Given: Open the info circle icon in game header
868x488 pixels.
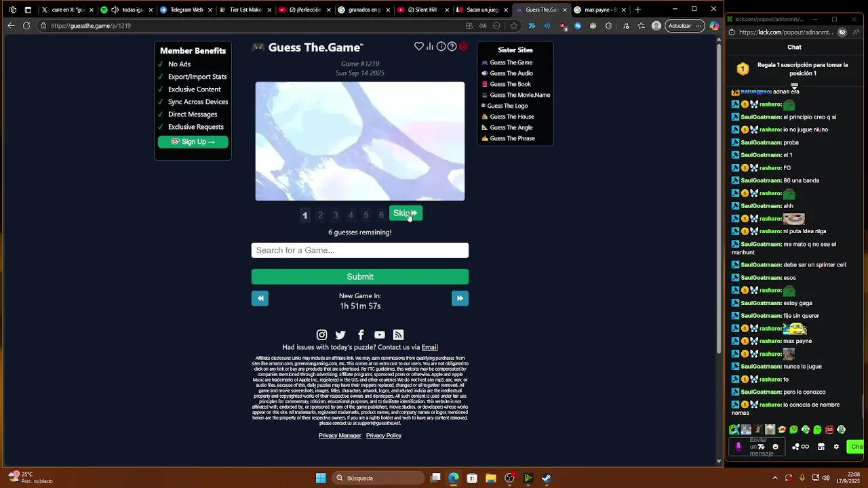Looking at the screenshot, I should point(441,46).
